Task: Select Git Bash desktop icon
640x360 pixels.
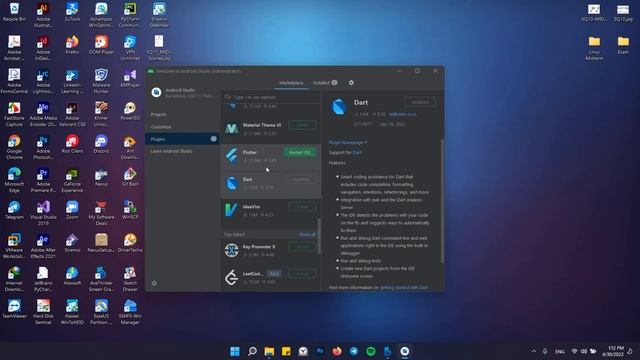Action: coord(130,177)
